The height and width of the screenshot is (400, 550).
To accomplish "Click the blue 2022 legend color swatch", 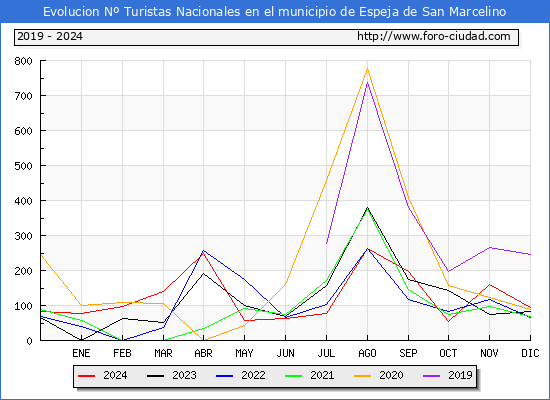I will point(224,376).
